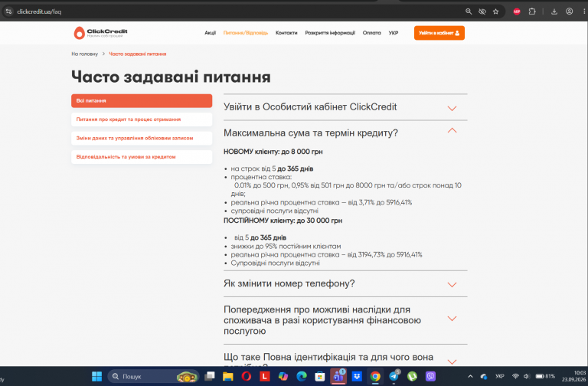Select 'Відповідальність та умови за кредитом' category
The image size is (588, 386).
click(142, 157)
